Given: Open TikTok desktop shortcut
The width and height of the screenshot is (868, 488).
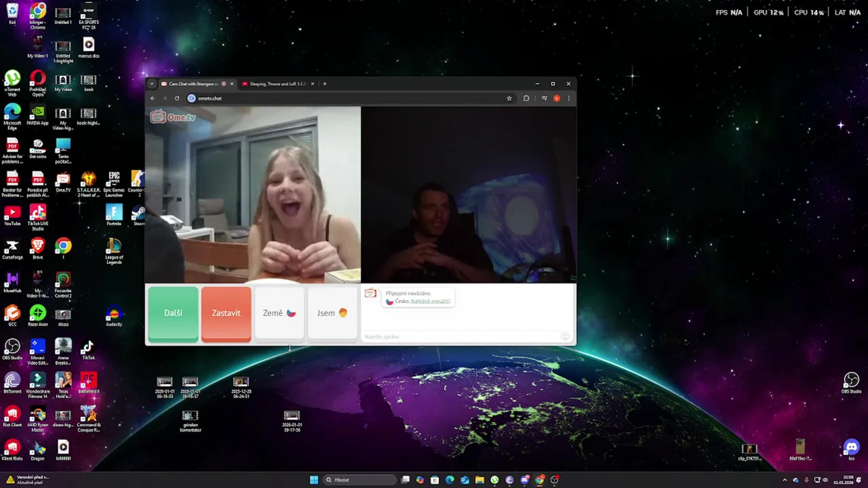Looking at the screenshot, I should [88, 348].
